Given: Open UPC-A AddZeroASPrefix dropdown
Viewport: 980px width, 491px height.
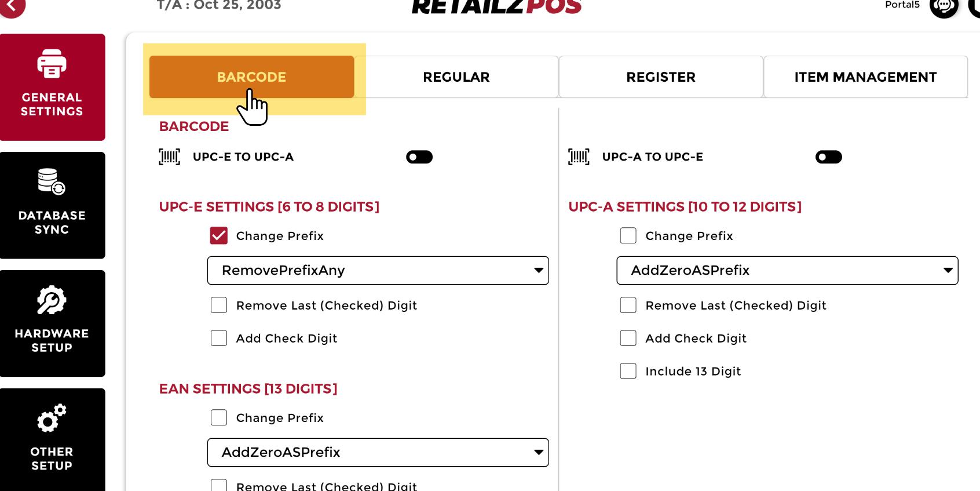Looking at the screenshot, I should tap(787, 270).
